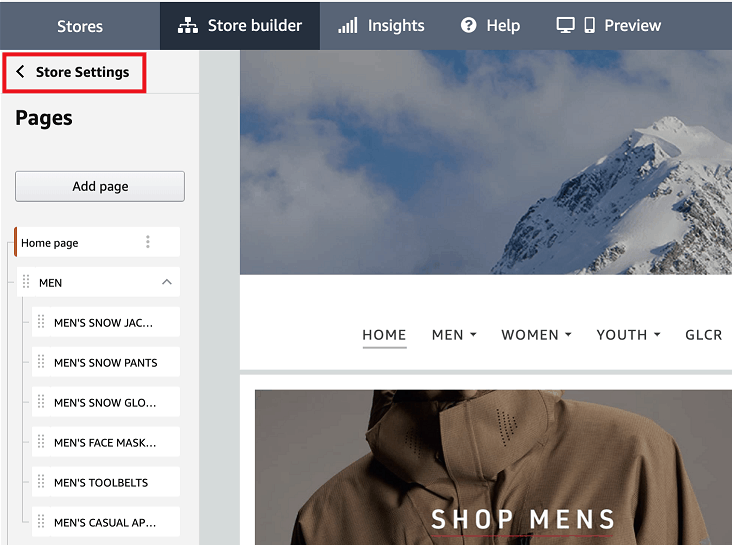Click the drag handle of MEN'S SNOW PANTS
The height and width of the screenshot is (545, 732).
[x=41, y=362]
